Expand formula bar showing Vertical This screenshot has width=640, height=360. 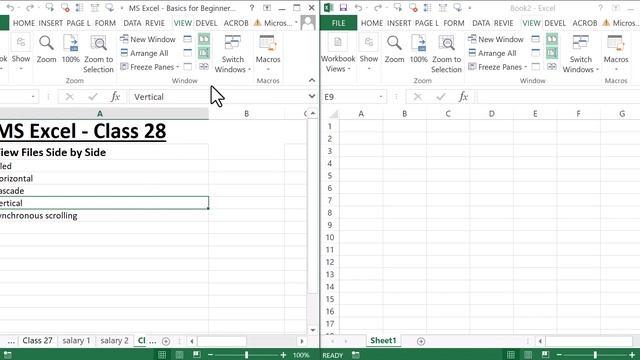point(312,97)
